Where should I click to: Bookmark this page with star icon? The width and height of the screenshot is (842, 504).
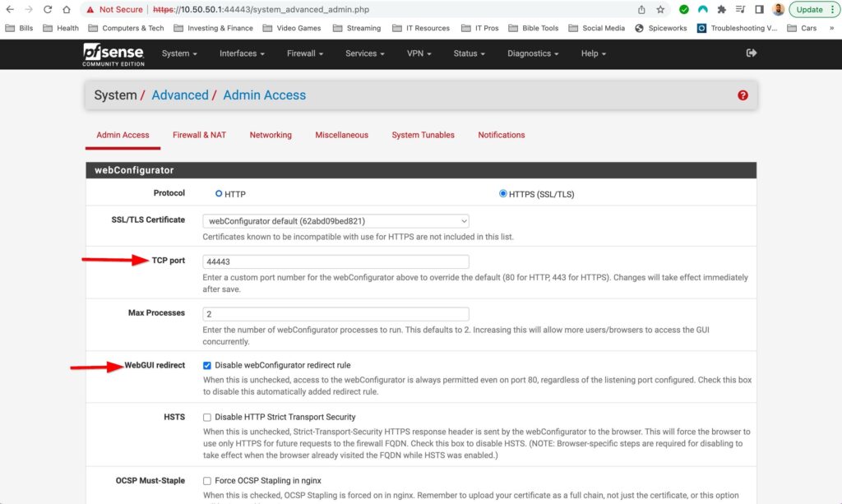point(660,10)
